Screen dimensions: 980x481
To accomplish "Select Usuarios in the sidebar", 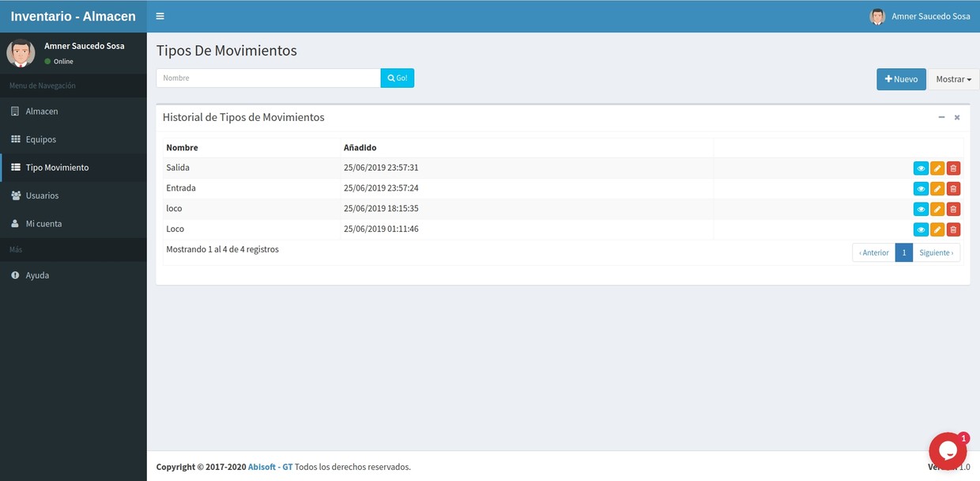I will pyautogui.click(x=42, y=195).
